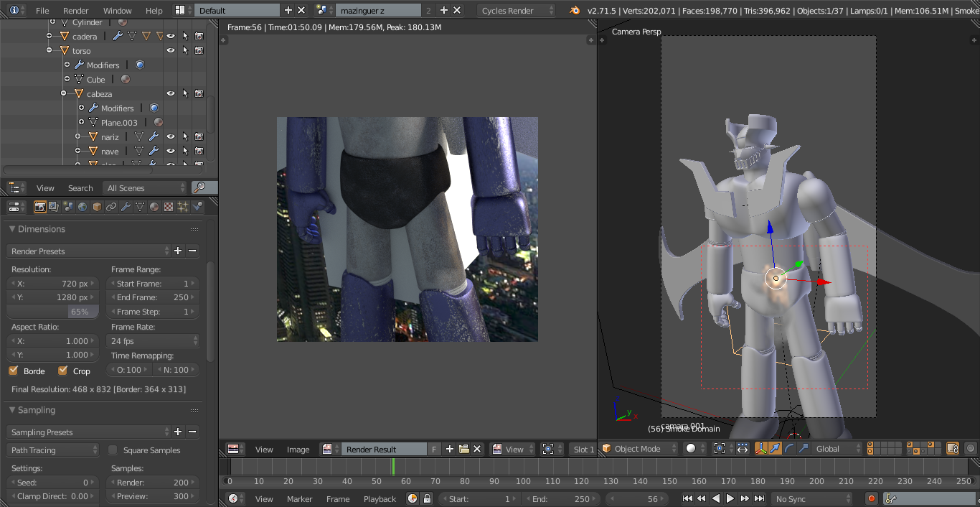This screenshot has width=980, height=507.
Task: Open an image with the folder icon
Action: [x=463, y=449]
